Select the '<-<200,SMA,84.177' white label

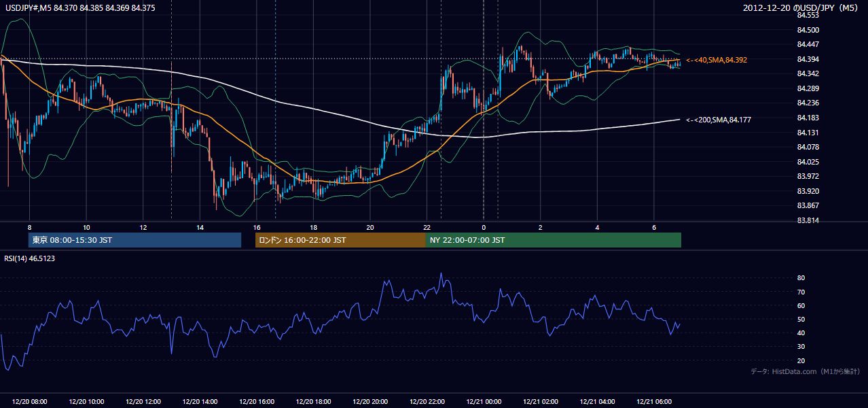pos(719,120)
